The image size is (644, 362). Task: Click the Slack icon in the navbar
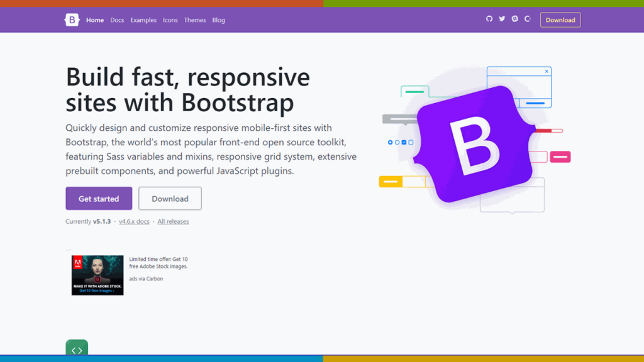(x=514, y=19)
